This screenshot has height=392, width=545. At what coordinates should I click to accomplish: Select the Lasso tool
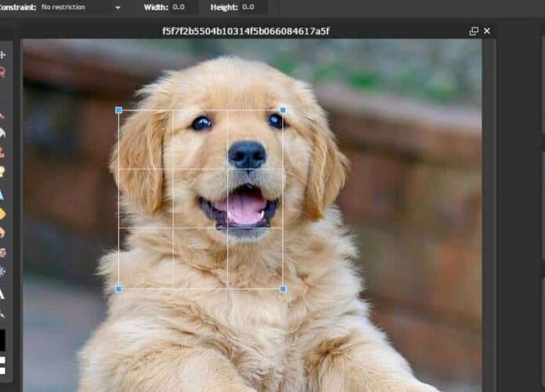(2, 72)
